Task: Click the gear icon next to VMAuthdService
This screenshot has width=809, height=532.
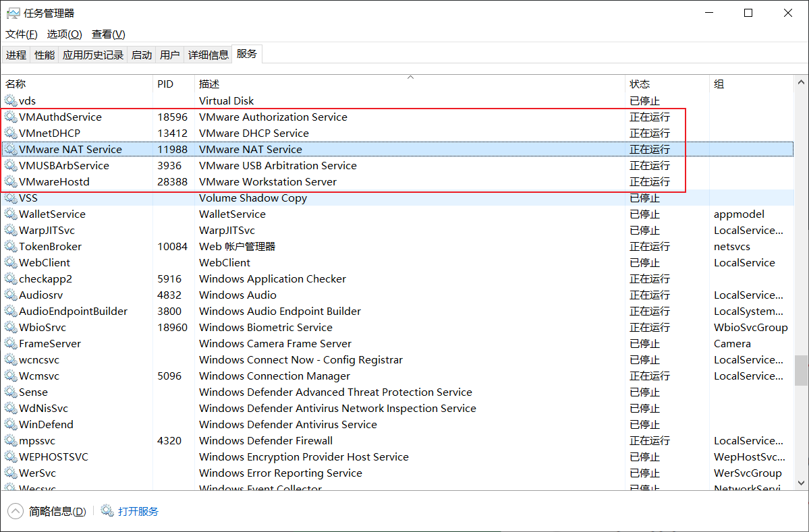Action: click(11, 117)
